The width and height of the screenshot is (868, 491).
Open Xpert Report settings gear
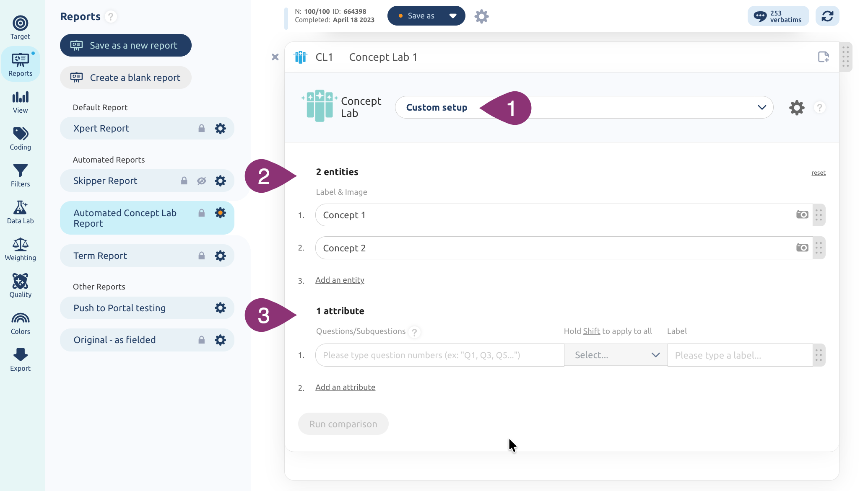pos(220,129)
